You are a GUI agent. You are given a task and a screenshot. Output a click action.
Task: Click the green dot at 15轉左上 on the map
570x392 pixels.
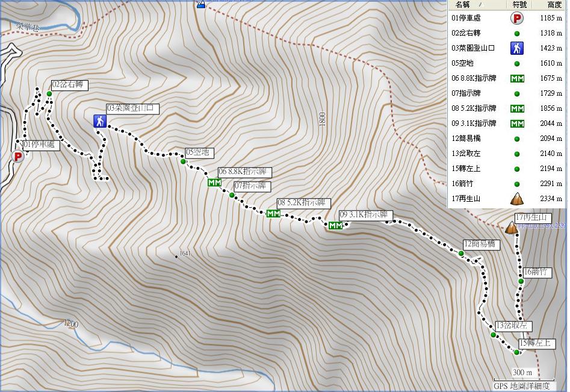tap(516, 352)
